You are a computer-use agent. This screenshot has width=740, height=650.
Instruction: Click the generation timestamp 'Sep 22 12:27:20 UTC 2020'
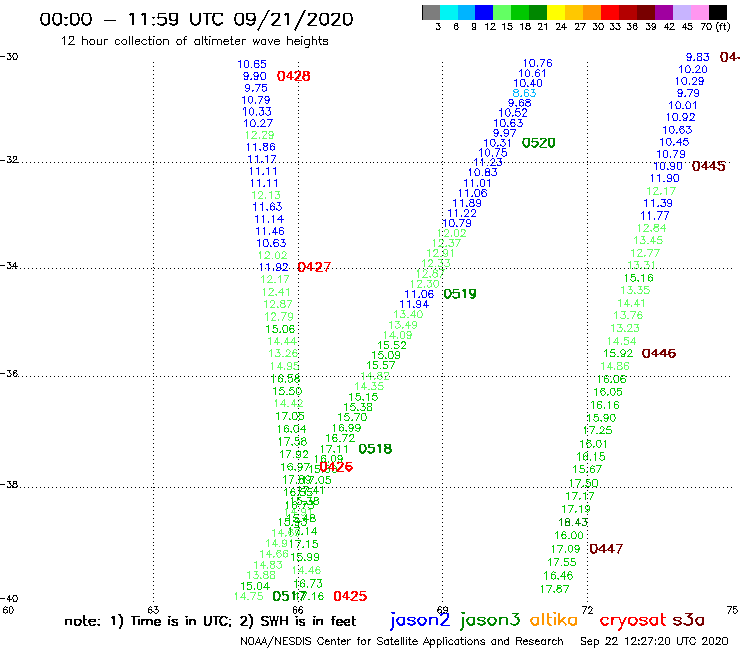click(x=654, y=642)
